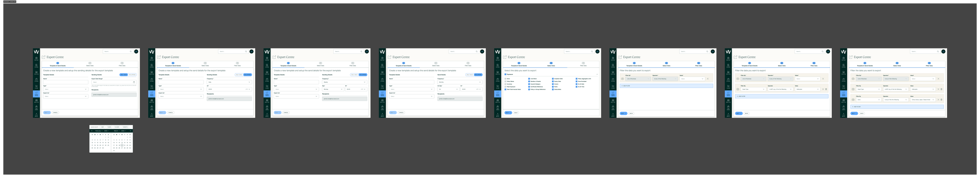Toggle the Policy Aggregate Limit checkbox
The width and height of the screenshot is (980, 178).
tap(577, 79)
